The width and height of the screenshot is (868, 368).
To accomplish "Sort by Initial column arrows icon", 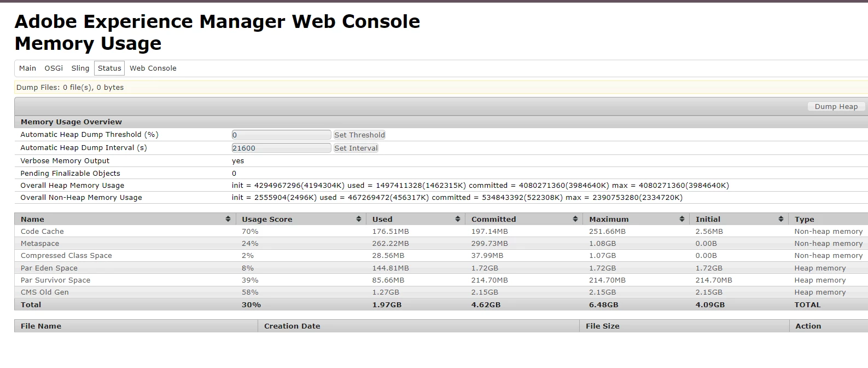I will pyautogui.click(x=781, y=219).
